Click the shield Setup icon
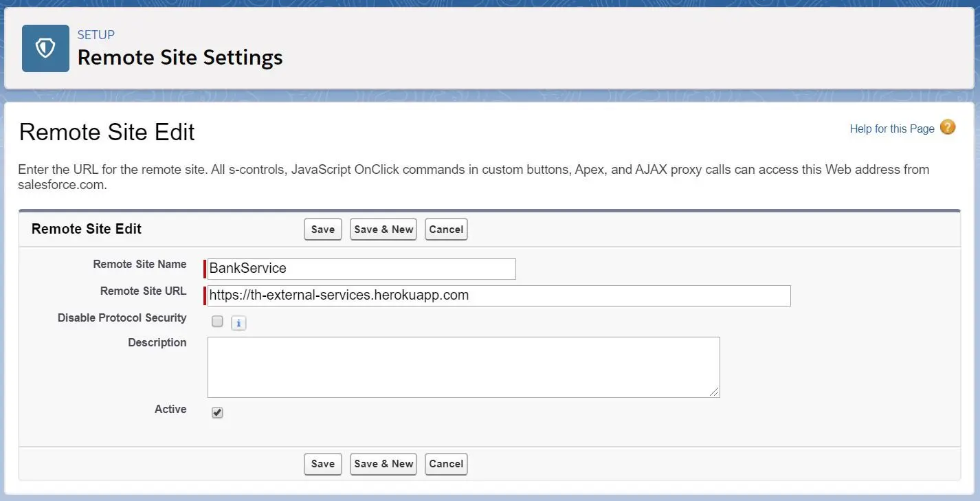The height and width of the screenshot is (501, 980). pos(45,48)
